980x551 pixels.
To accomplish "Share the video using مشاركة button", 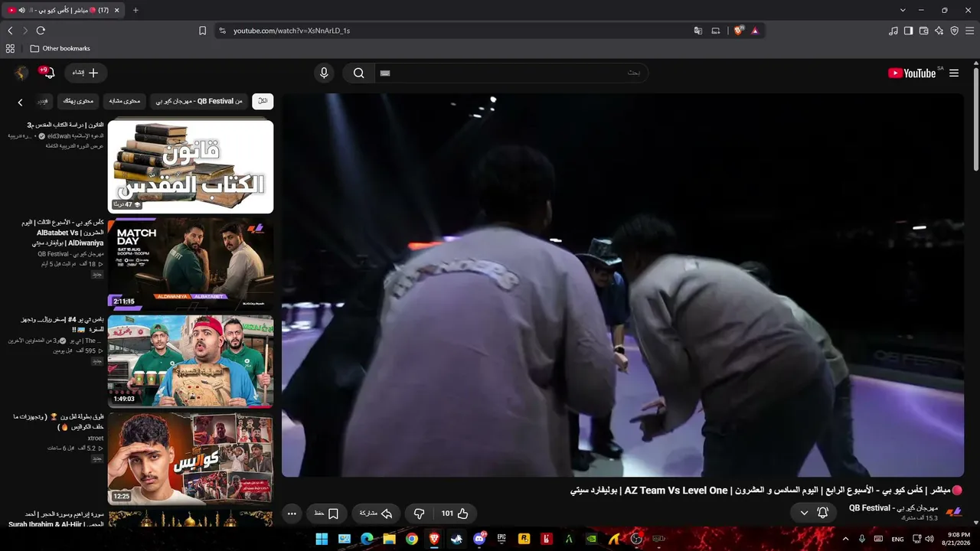I will tap(376, 514).
